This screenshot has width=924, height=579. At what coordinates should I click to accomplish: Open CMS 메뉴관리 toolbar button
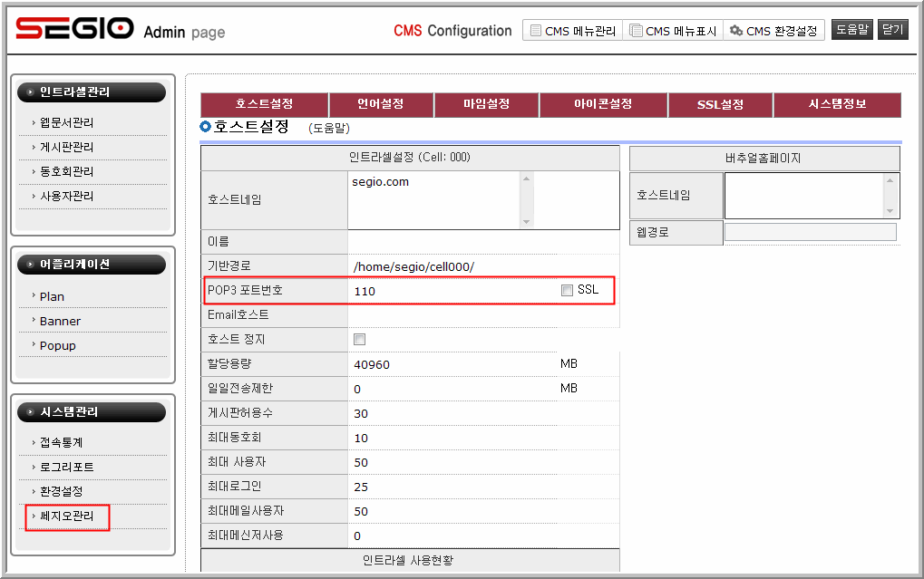click(573, 31)
